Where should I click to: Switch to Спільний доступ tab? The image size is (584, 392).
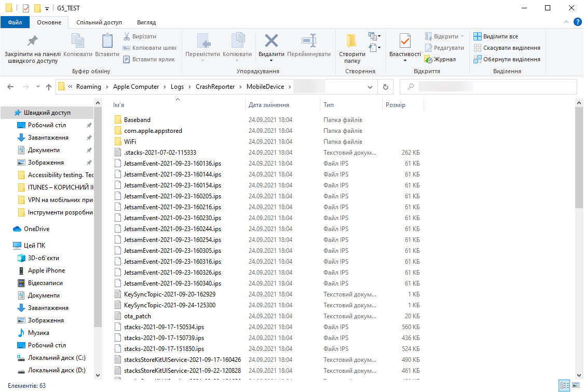(99, 22)
